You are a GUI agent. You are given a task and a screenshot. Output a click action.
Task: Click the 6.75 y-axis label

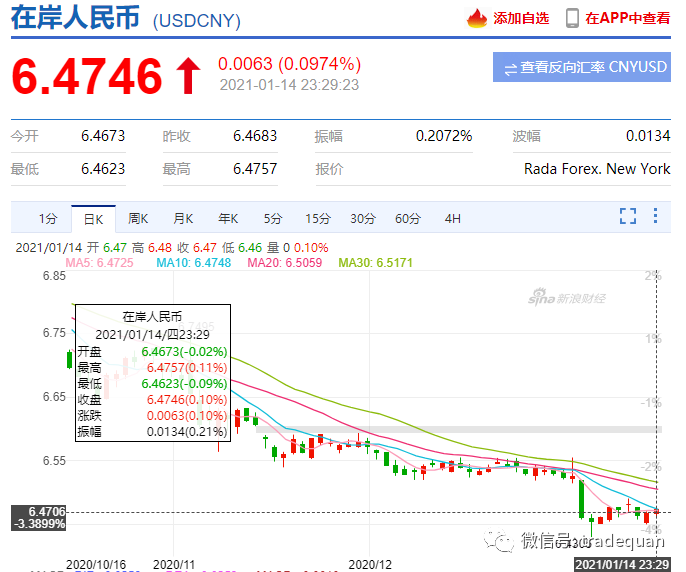point(54,333)
